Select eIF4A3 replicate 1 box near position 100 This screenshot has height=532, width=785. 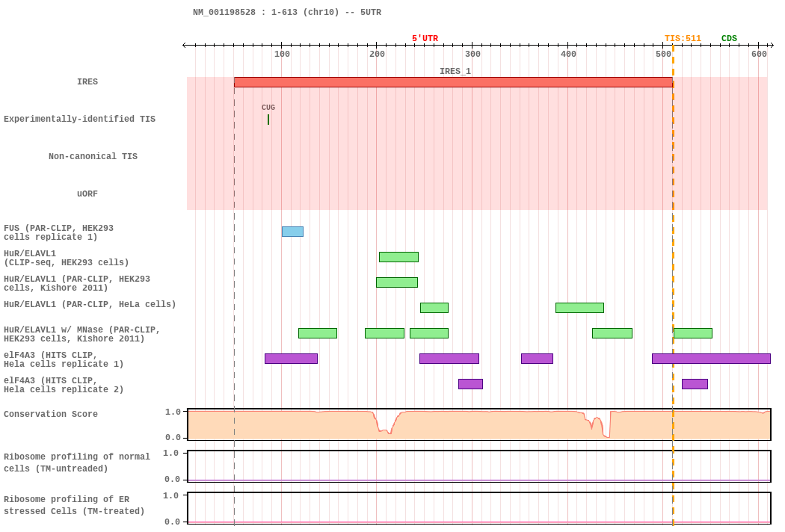point(291,359)
